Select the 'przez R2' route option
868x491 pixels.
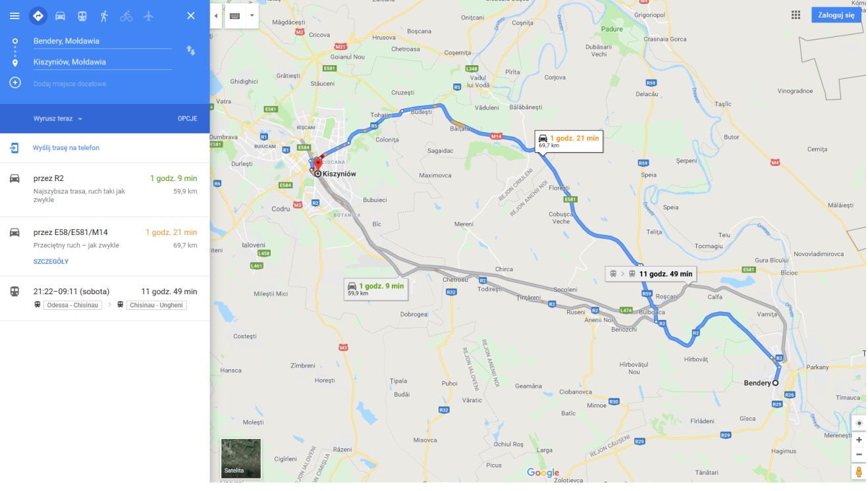105,190
